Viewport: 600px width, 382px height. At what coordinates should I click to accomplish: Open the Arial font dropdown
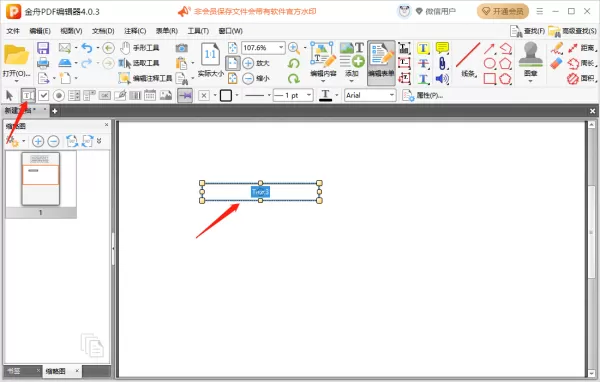tap(392, 95)
